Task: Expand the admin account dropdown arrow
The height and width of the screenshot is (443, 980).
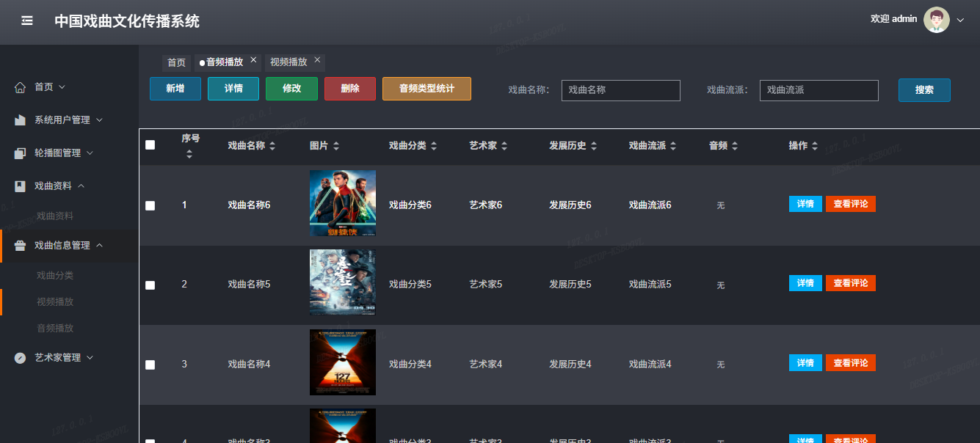Action: pos(960,21)
